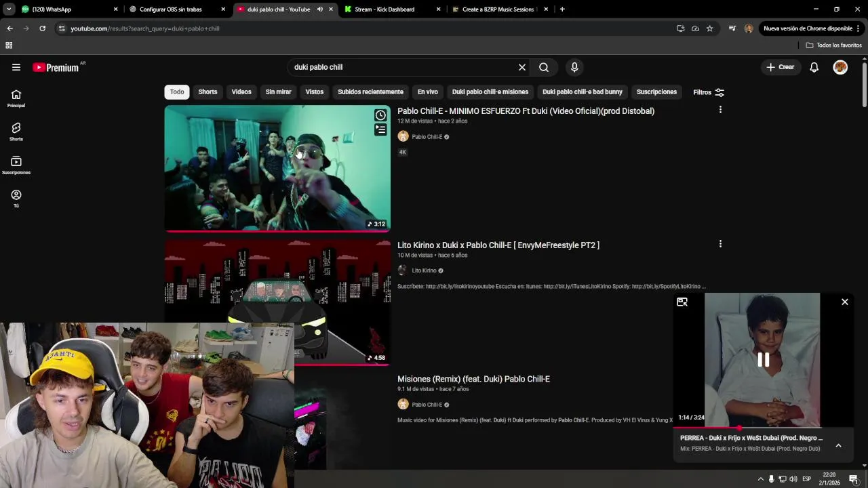868x488 pixels.
Task: Show hidden system tray icons
Action: 760,479
